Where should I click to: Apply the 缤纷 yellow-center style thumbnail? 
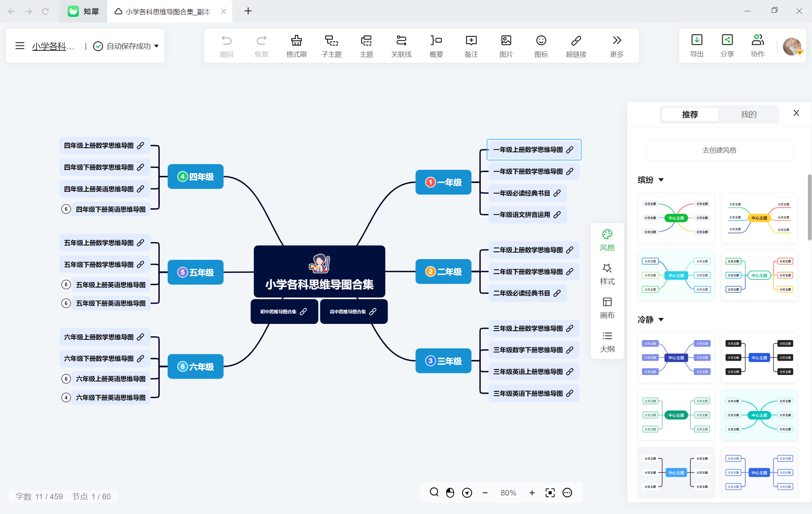point(759,218)
